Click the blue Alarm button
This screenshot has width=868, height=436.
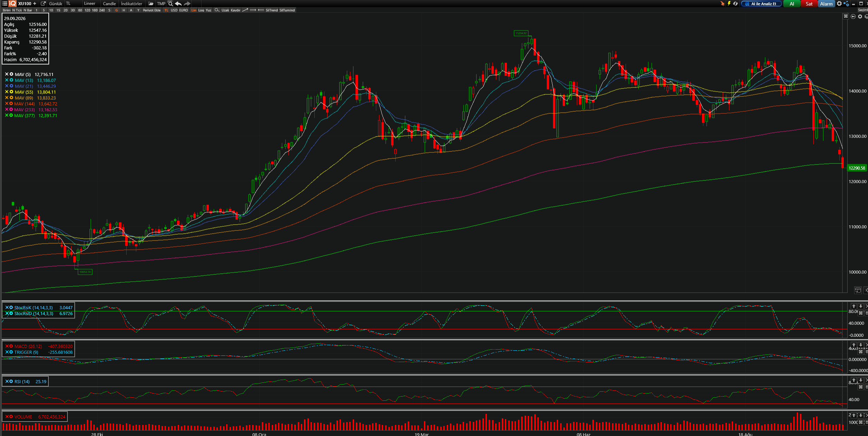pos(826,4)
